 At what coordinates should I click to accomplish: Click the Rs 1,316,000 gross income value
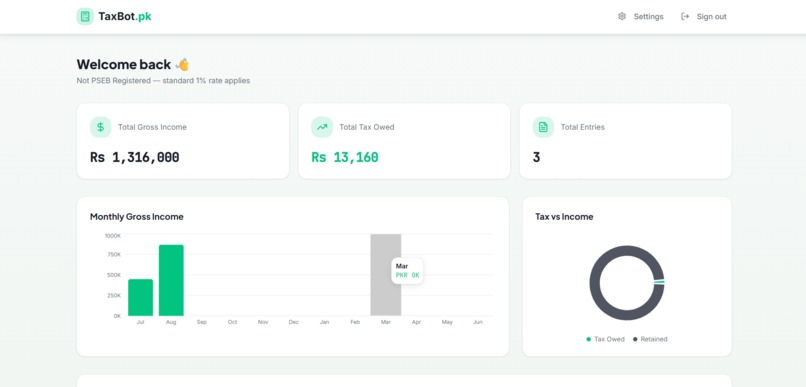point(135,157)
